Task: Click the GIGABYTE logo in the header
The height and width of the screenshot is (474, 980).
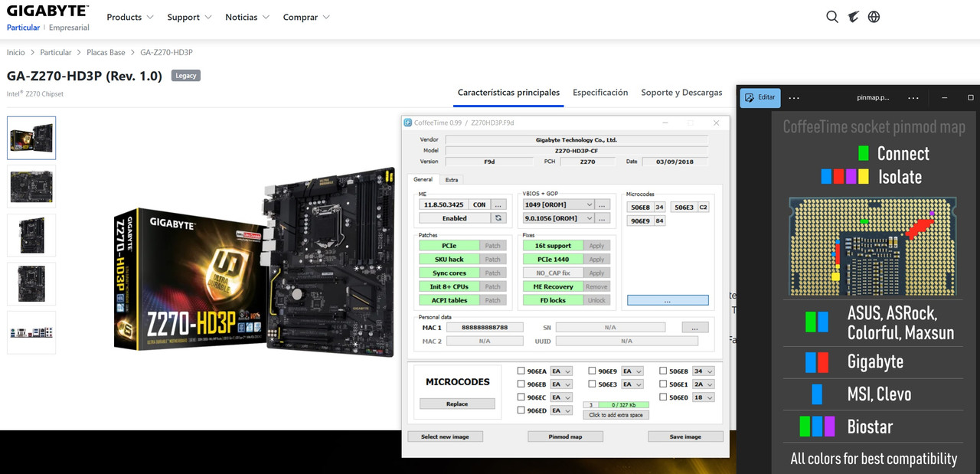Action: (x=47, y=11)
